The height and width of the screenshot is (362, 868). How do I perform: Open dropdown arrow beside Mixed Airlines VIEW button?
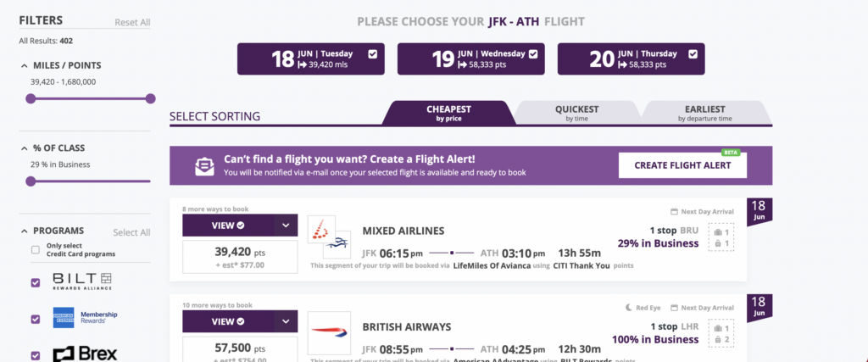[286, 226]
